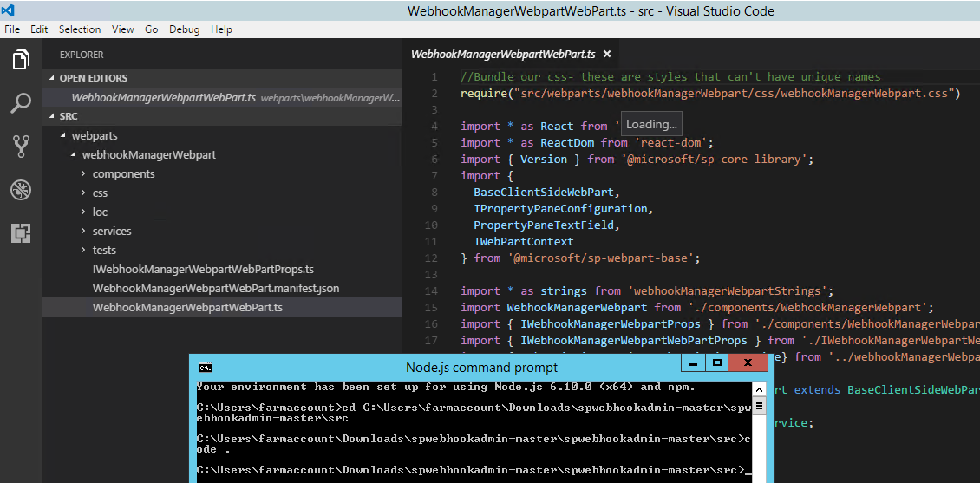Open WebhookManagerWebpartWebPart.manifest.json file
Image resolution: width=980 pixels, height=483 pixels.
point(216,288)
